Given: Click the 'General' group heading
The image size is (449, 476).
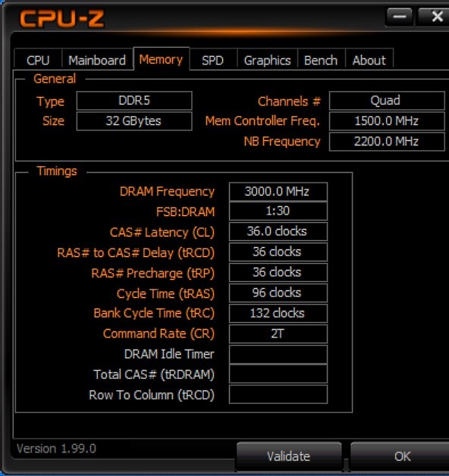Looking at the screenshot, I should (55, 79).
